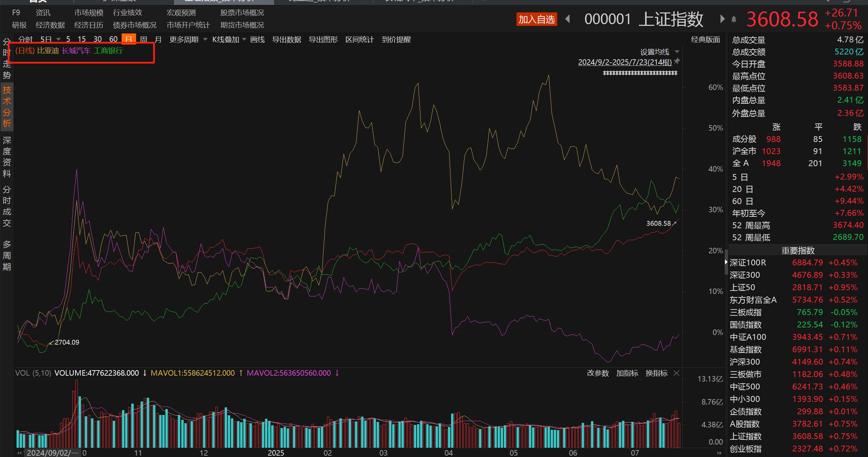Select the weekly 周 period

[x=143, y=40]
